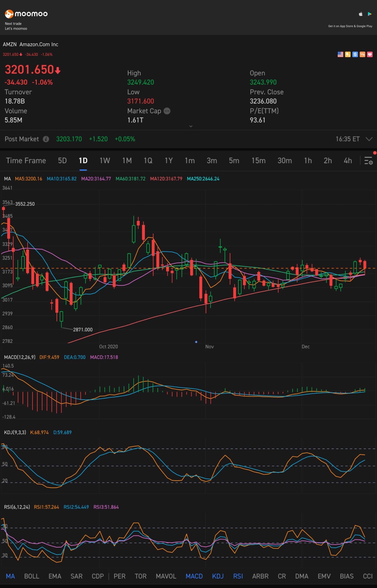This screenshot has width=377, height=588.
Task: Switch to the 1W time frame
Action: [x=105, y=161]
